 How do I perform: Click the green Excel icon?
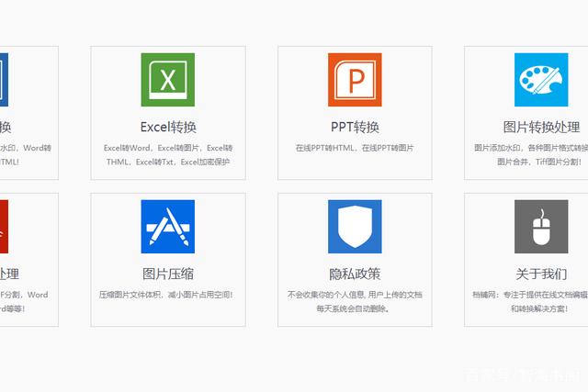[x=167, y=80]
